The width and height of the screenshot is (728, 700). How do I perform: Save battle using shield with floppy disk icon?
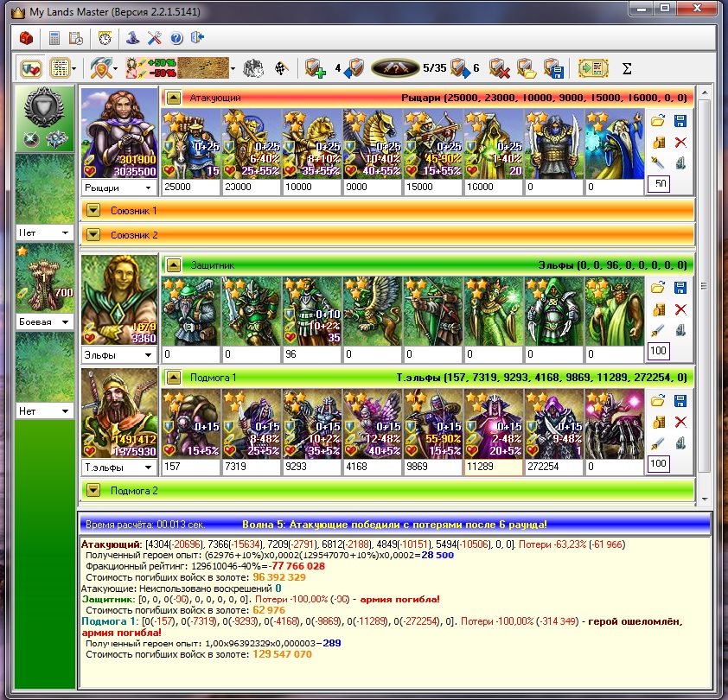tap(553, 68)
